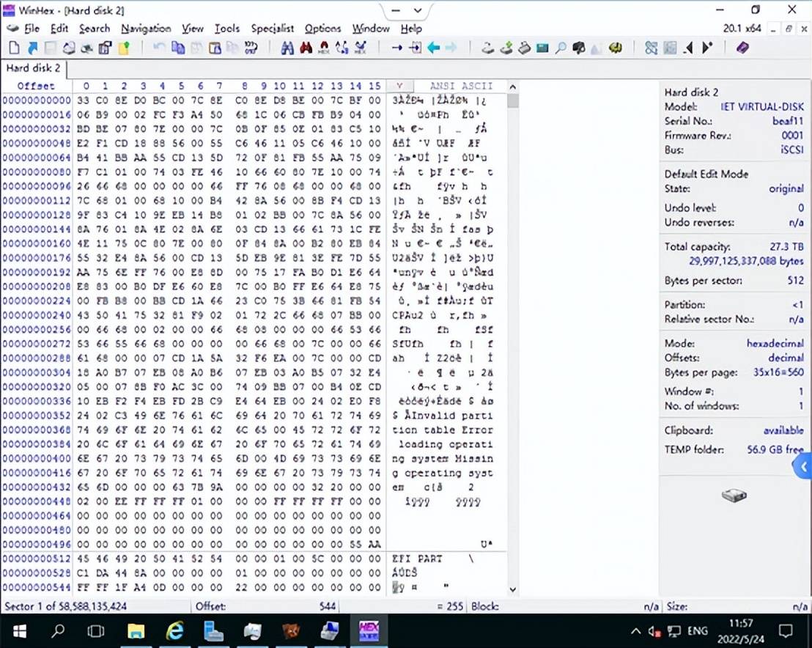Expand the blue side panel chevron
Viewport: 812px width, 648px height.
[804, 466]
